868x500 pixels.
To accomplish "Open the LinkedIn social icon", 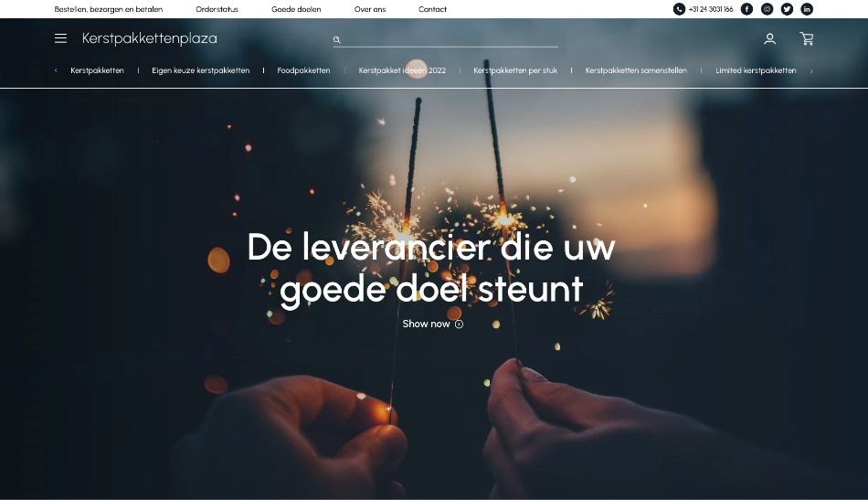I will point(807,9).
